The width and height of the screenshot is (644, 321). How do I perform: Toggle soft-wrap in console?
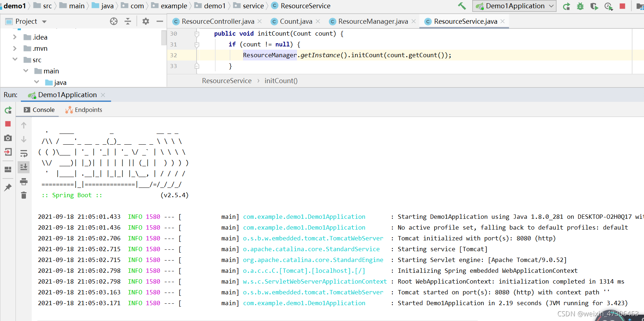click(24, 153)
